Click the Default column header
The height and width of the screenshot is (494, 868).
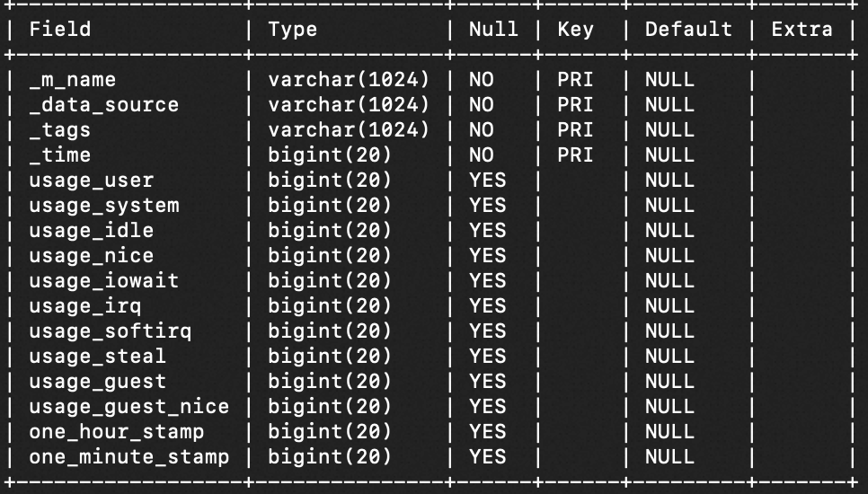688,29
